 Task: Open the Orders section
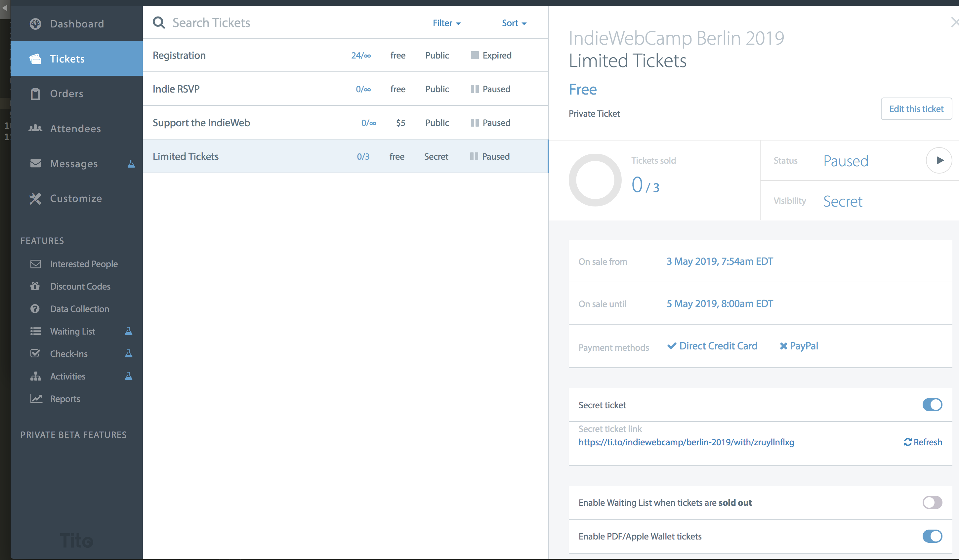click(x=76, y=94)
